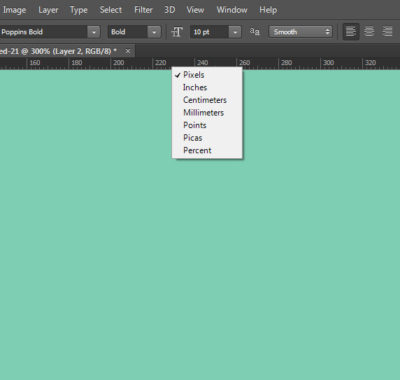
Task: Open the Filter menu
Action: tap(143, 10)
